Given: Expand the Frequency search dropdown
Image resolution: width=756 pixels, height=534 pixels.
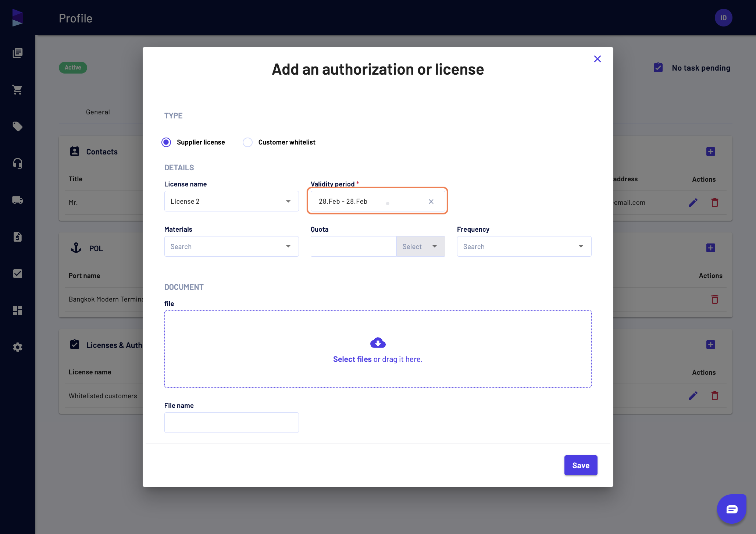Looking at the screenshot, I should tap(524, 246).
